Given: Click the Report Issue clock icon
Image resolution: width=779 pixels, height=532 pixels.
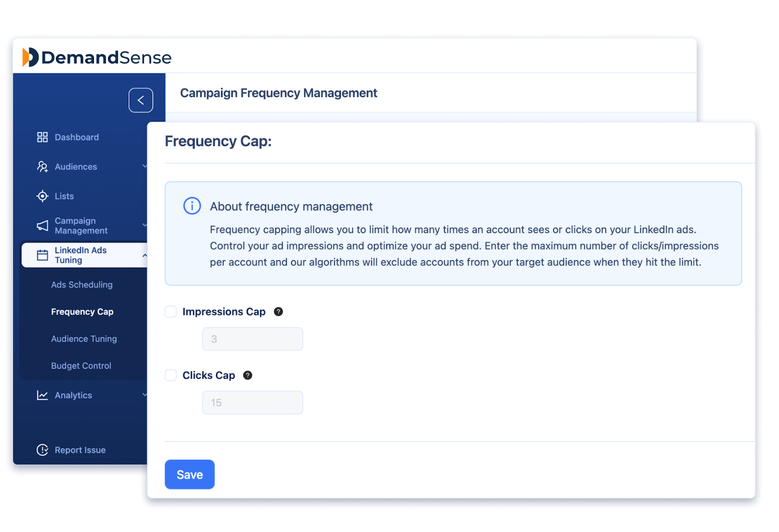Looking at the screenshot, I should coord(42,450).
